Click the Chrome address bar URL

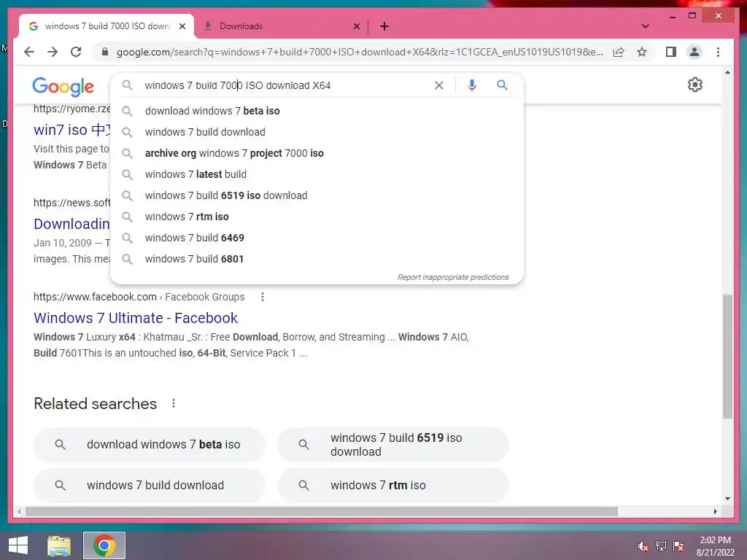[x=360, y=52]
